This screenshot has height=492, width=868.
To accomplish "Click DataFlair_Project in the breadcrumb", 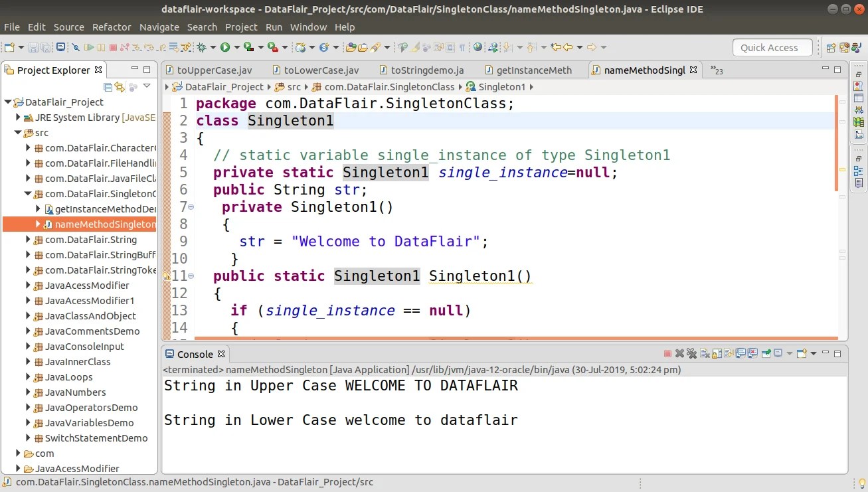I will pyautogui.click(x=224, y=87).
